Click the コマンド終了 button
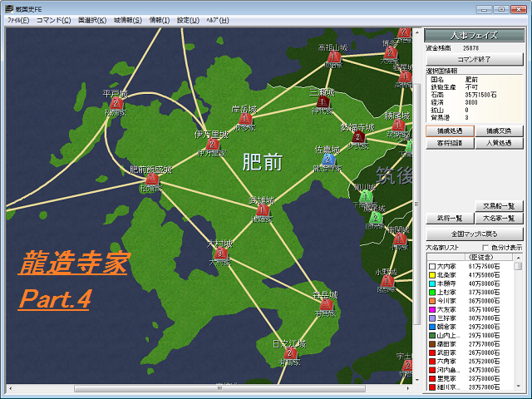The width and height of the screenshot is (532, 399). (x=475, y=59)
